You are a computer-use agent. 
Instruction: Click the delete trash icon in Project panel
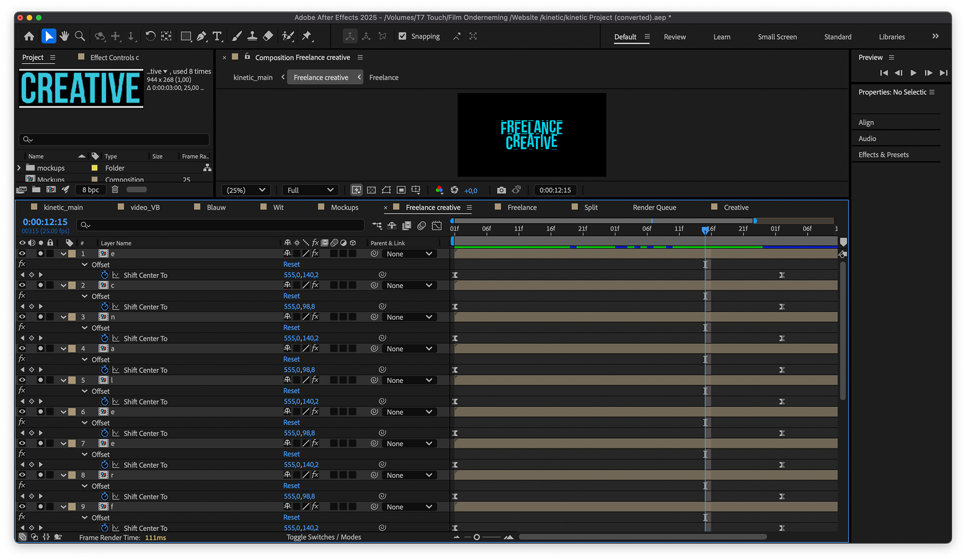115,190
